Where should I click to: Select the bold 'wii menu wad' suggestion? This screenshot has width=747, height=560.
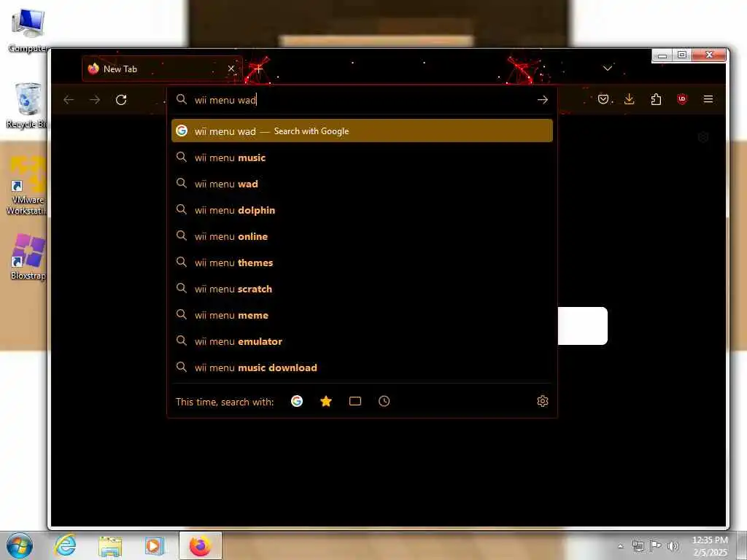click(x=362, y=184)
